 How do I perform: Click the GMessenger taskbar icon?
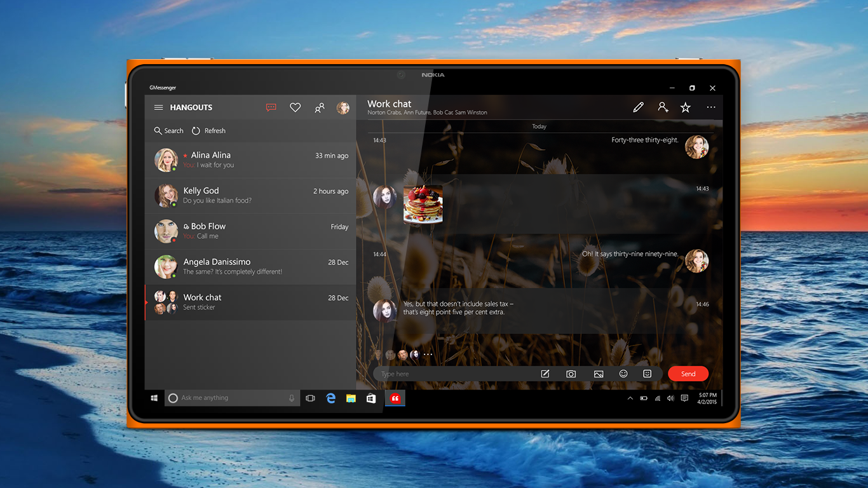[x=395, y=398]
